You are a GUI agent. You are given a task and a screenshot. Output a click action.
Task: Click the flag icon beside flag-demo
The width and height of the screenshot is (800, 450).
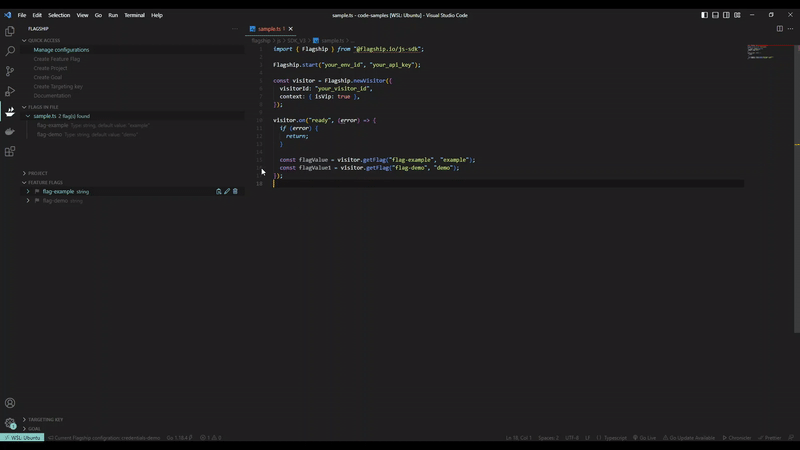click(x=37, y=201)
